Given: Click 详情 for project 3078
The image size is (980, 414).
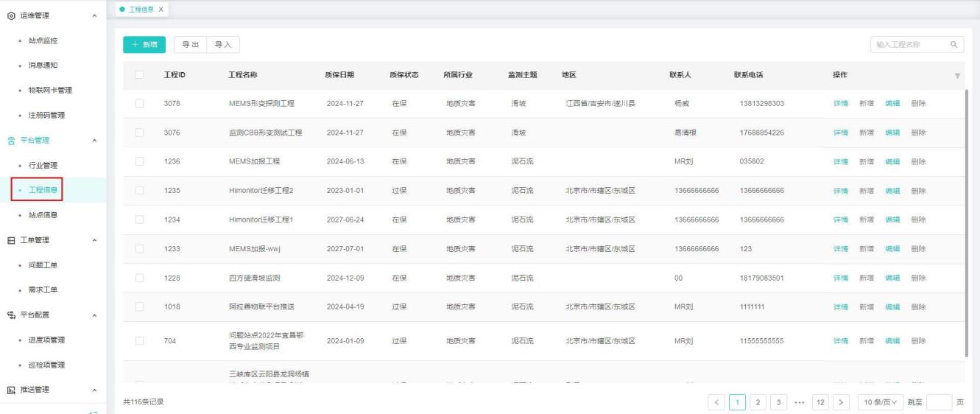Looking at the screenshot, I should click(x=840, y=103).
